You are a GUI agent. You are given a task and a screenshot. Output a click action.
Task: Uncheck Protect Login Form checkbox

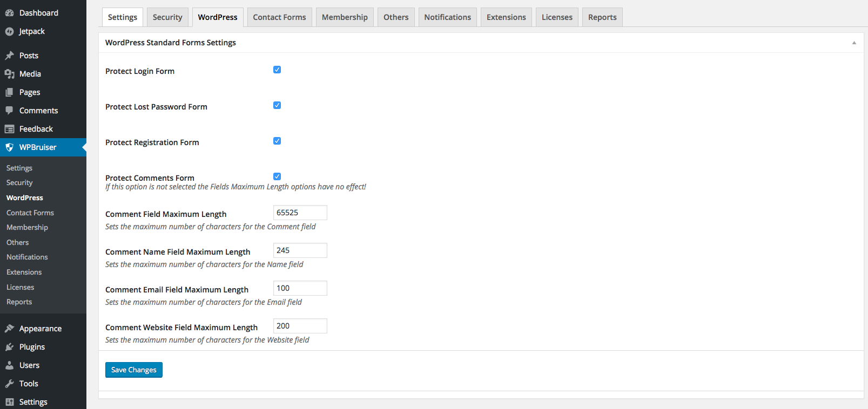coord(277,70)
